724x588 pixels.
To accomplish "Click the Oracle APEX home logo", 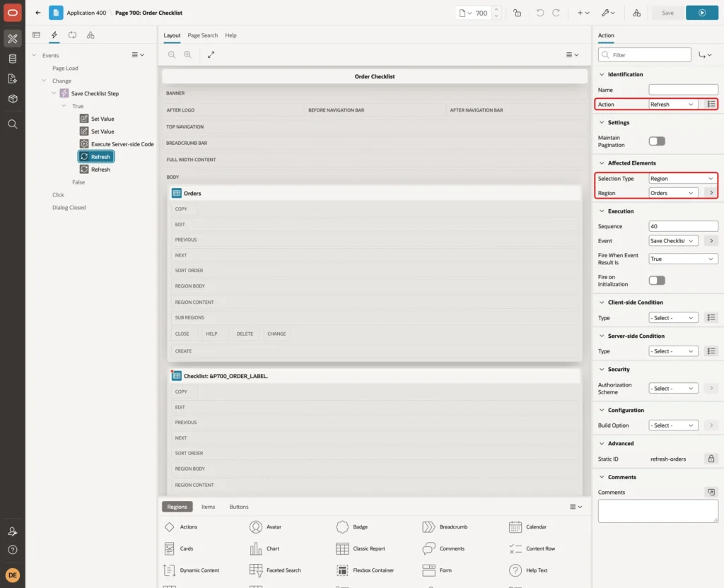I will 13,13.
